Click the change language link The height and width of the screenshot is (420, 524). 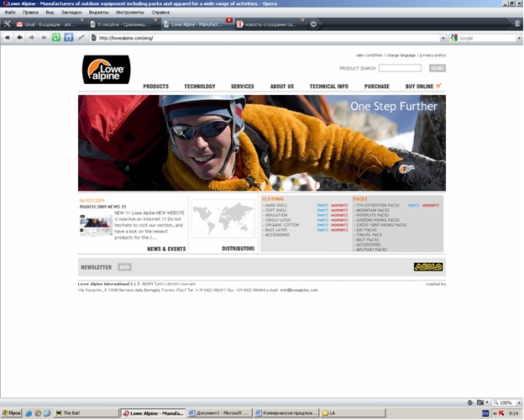coord(401,55)
